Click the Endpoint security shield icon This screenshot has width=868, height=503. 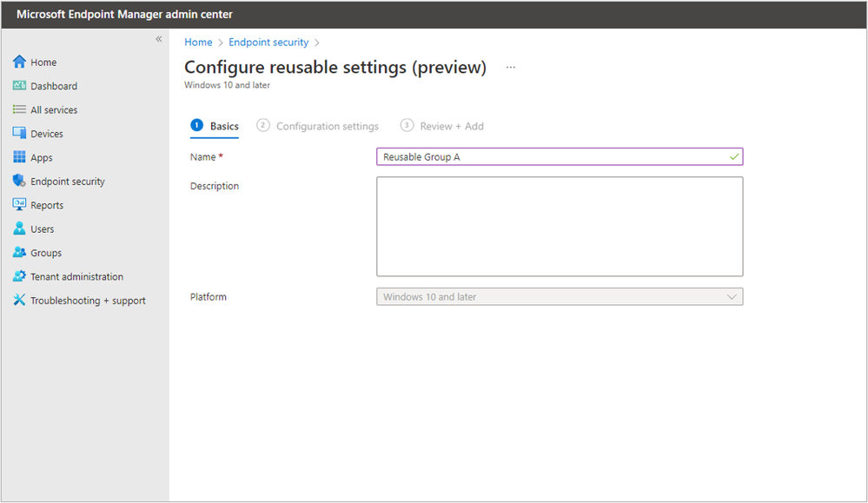(x=19, y=181)
